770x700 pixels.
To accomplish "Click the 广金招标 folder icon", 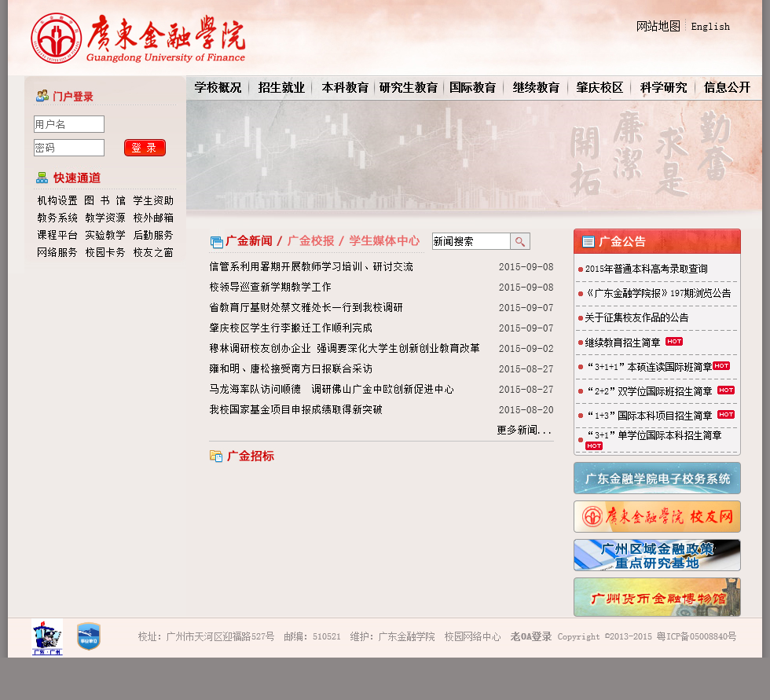I will coord(216,456).
